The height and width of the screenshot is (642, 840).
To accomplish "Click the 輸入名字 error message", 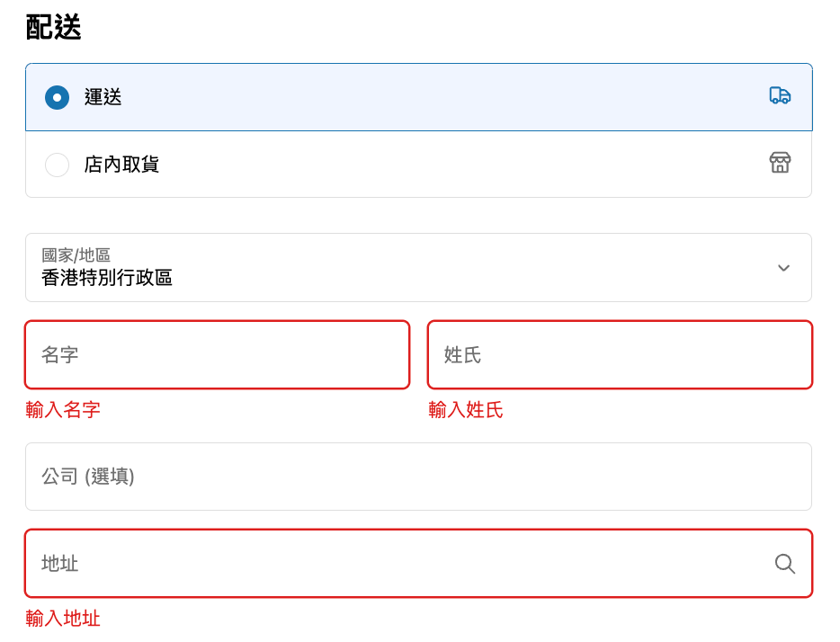I will point(63,410).
